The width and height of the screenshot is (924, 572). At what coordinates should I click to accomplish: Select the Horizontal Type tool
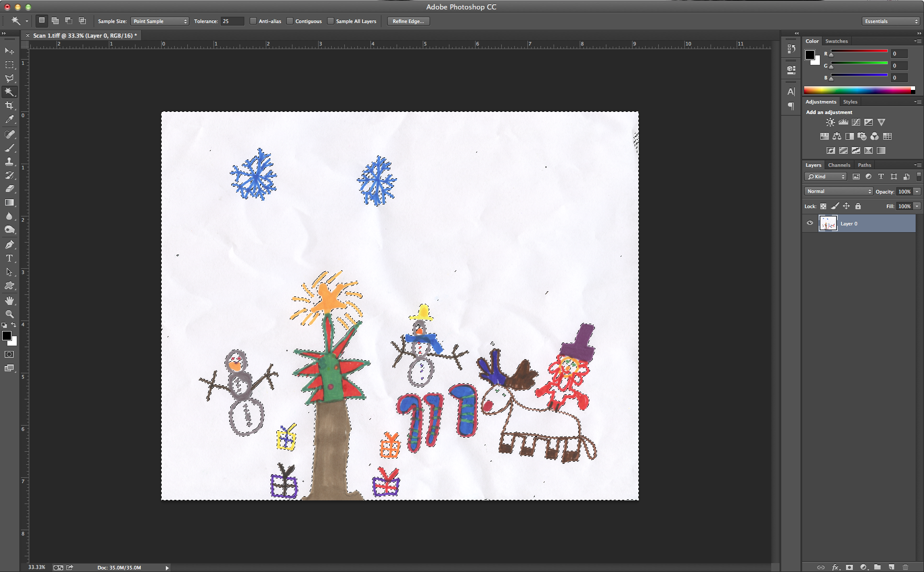pos(9,258)
